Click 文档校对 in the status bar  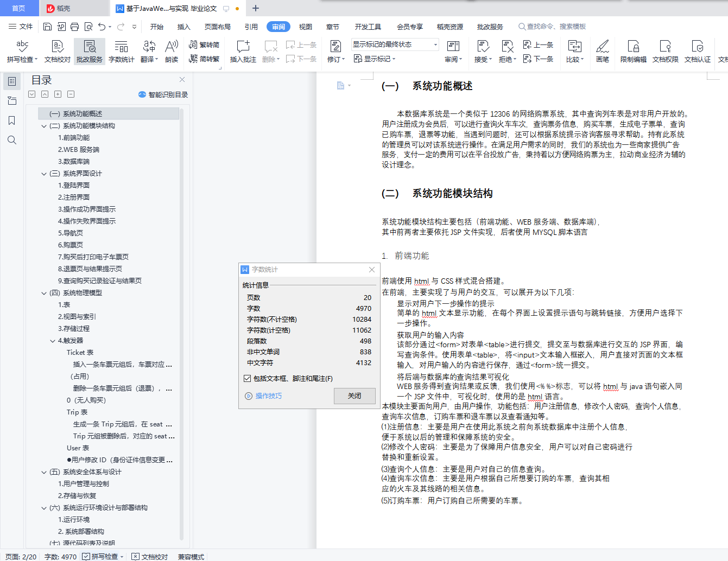click(150, 557)
